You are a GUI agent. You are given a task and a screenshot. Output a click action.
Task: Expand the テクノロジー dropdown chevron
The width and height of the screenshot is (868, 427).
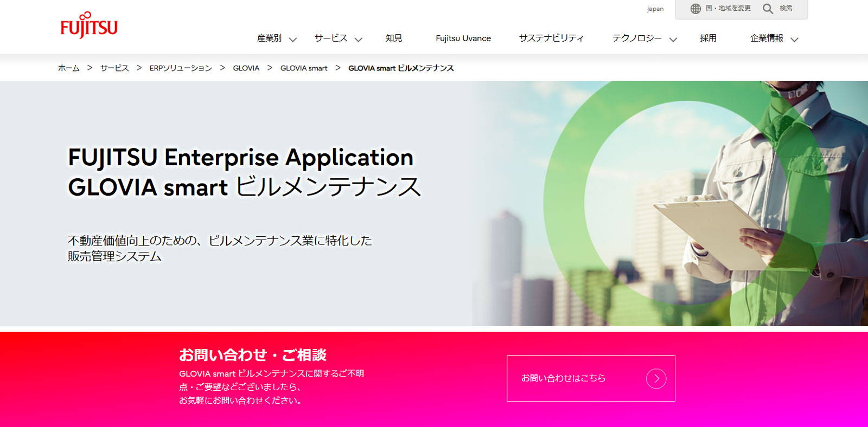(673, 40)
